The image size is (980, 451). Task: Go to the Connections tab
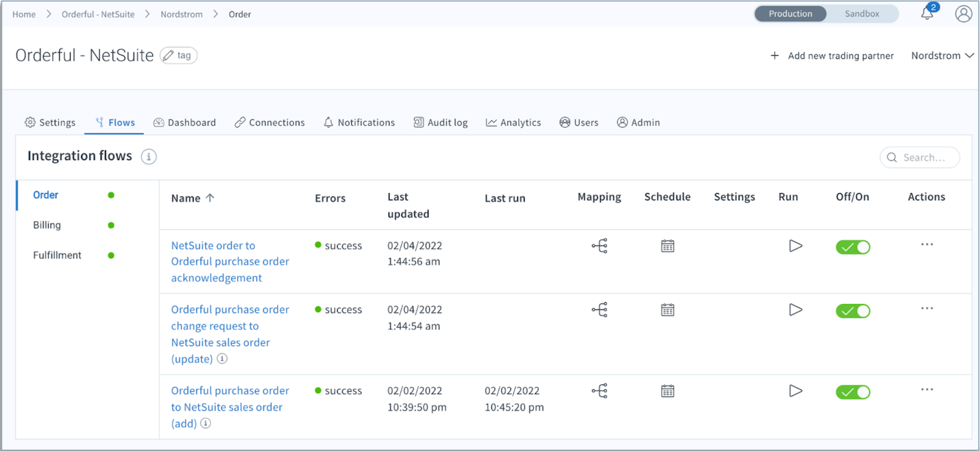pos(269,122)
